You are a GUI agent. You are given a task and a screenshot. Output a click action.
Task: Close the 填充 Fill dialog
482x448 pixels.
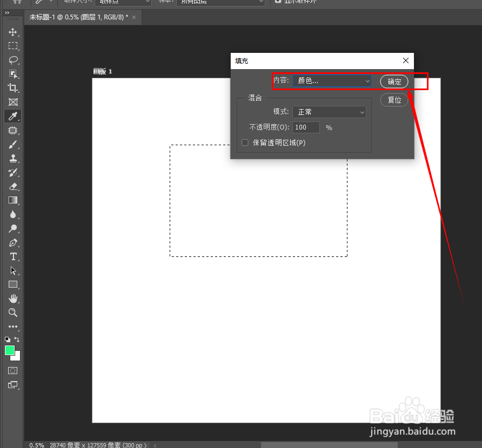pyautogui.click(x=406, y=60)
